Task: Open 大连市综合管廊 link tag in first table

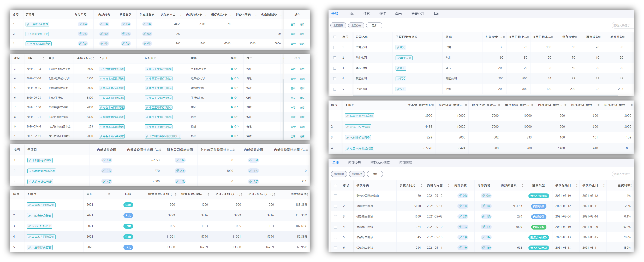Action: click(37, 24)
